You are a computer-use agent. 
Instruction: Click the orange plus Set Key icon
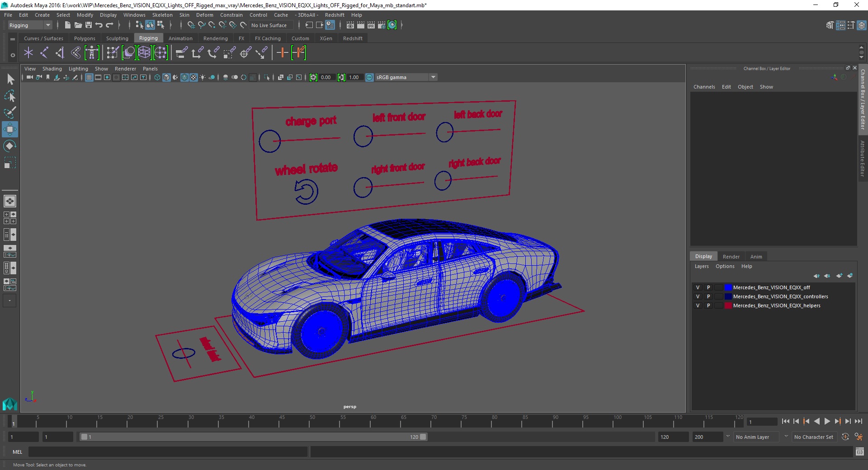[x=282, y=53]
